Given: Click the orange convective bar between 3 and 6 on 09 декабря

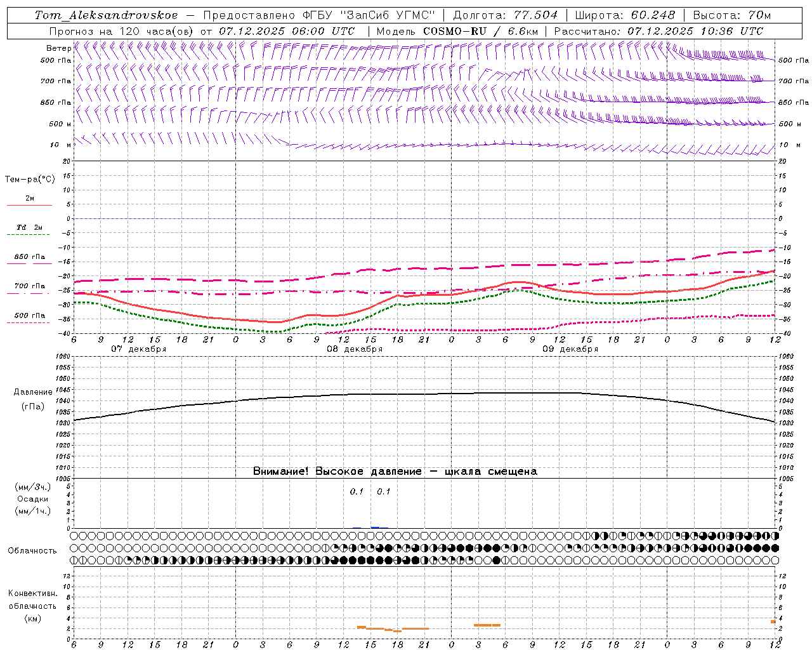Looking at the screenshot, I should point(487,625).
